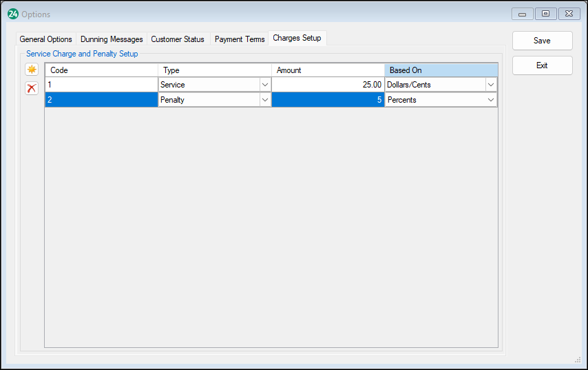The height and width of the screenshot is (370, 588).
Task: Open the Dunning Messages tab
Action: 112,39
